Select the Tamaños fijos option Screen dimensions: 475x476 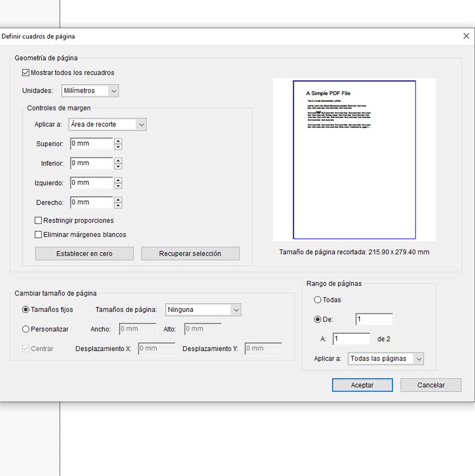25,310
